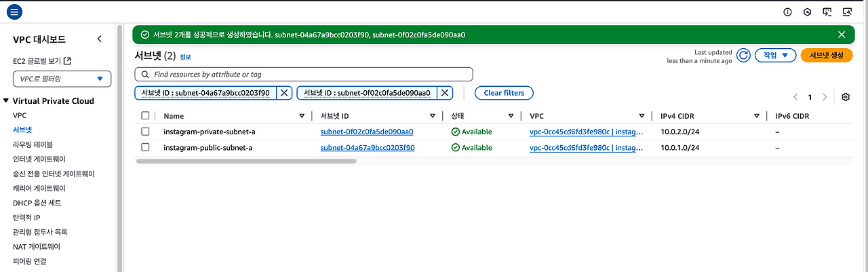Remove filter subnet-0f02c0fa5de090aa0

[x=445, y=93]
